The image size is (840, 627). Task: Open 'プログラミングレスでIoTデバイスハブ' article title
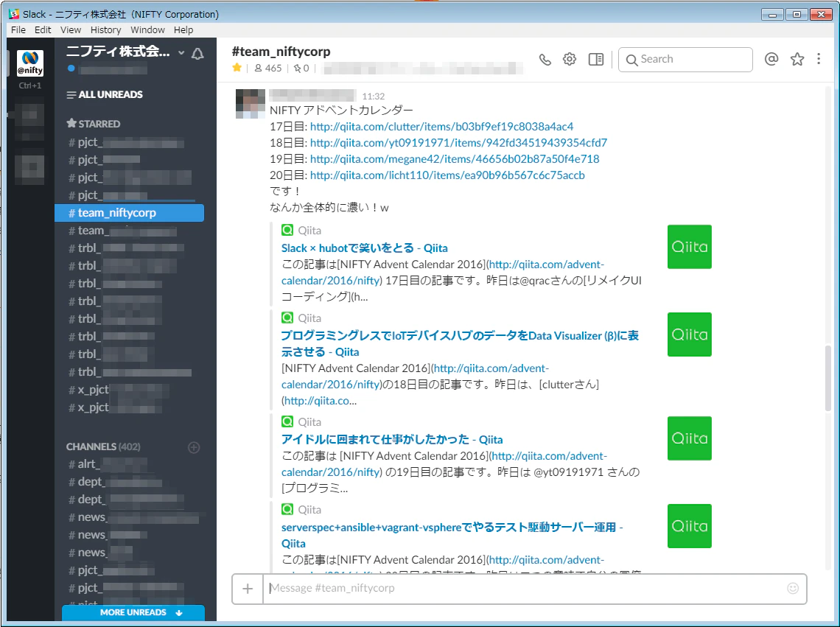[460, 343]
